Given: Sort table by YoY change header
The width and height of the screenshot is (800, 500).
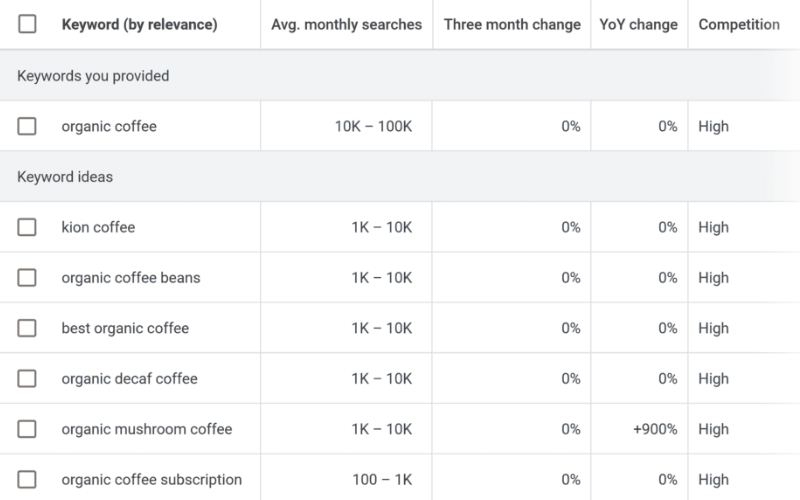Looking at the screenshot, I should (638, 25).
